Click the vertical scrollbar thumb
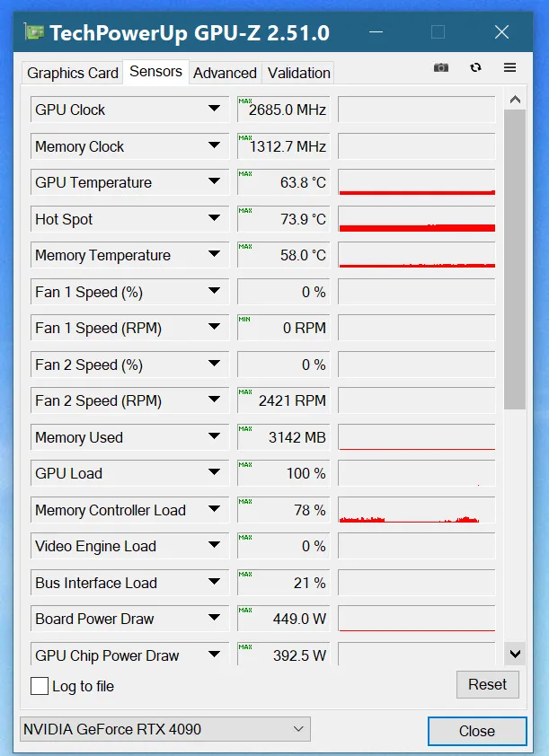This screenshot has width=549, height=756. (x=515, y=260)
